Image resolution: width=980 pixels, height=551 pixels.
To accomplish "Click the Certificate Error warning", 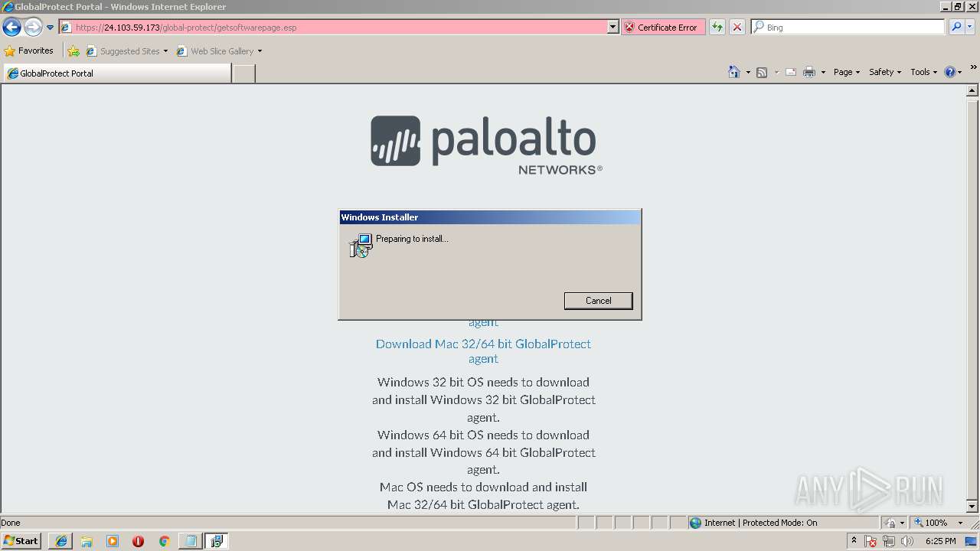I will click(x=663, y=27).
